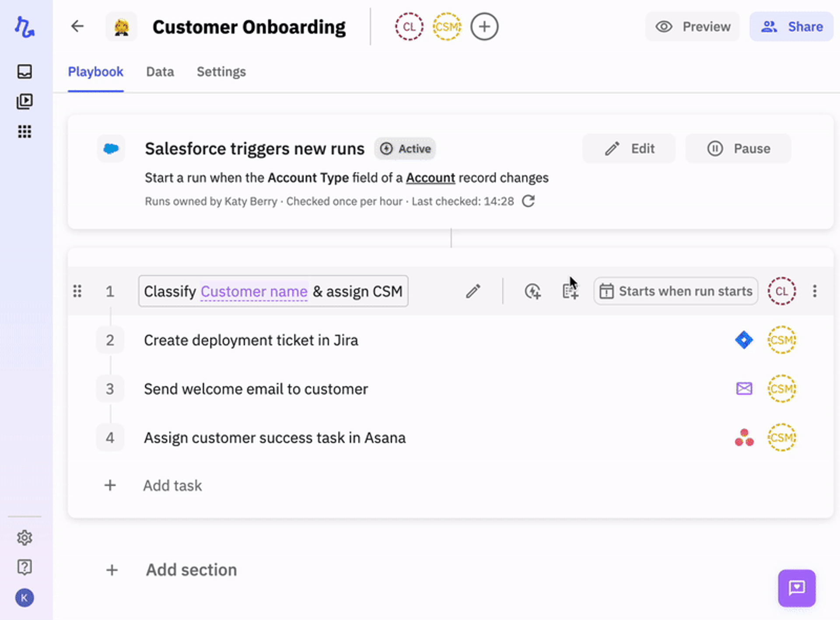Open the inbox icon in sidebar
This screenshot has height=620, width=840.
[x=24, y=71]
